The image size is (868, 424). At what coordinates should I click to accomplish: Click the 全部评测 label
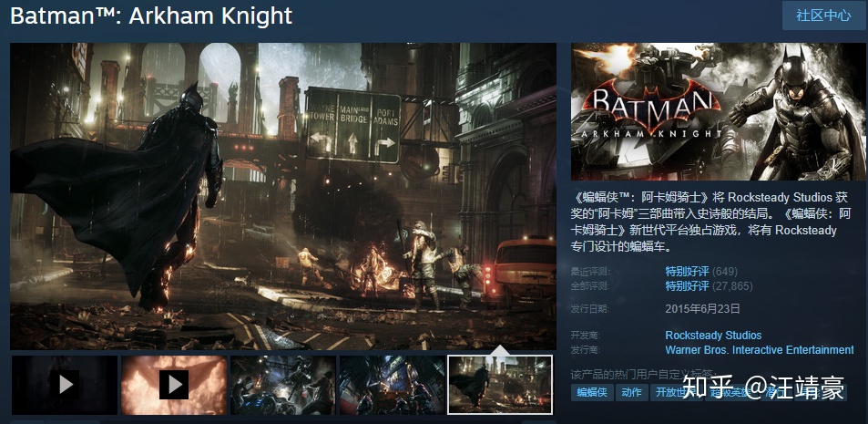pyautogui.click(x=589, y=286)
